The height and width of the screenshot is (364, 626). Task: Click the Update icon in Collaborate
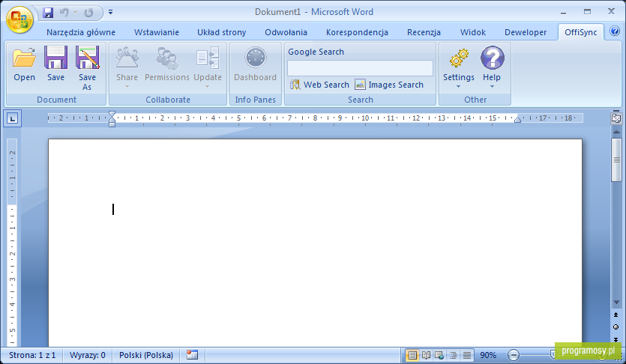click(208, 58)
